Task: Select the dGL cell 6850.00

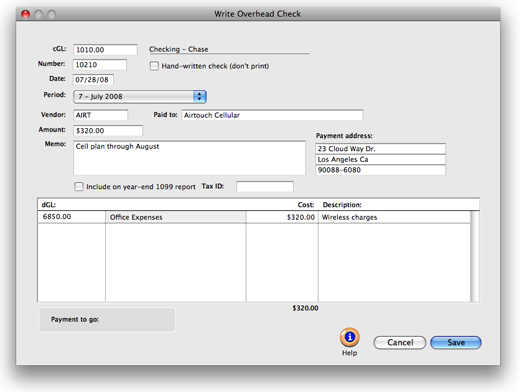Action: (x=71, y=217)
